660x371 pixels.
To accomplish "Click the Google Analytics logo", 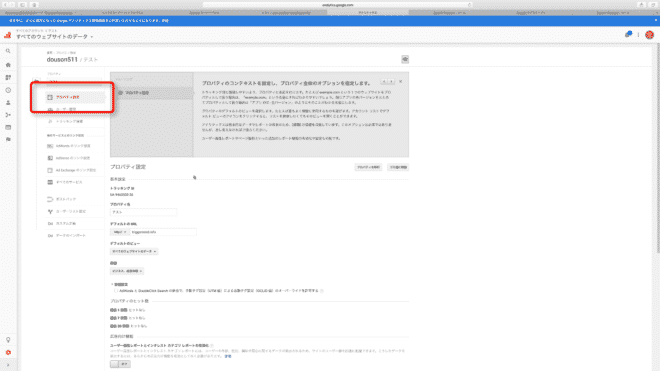I will click(8, 35).
